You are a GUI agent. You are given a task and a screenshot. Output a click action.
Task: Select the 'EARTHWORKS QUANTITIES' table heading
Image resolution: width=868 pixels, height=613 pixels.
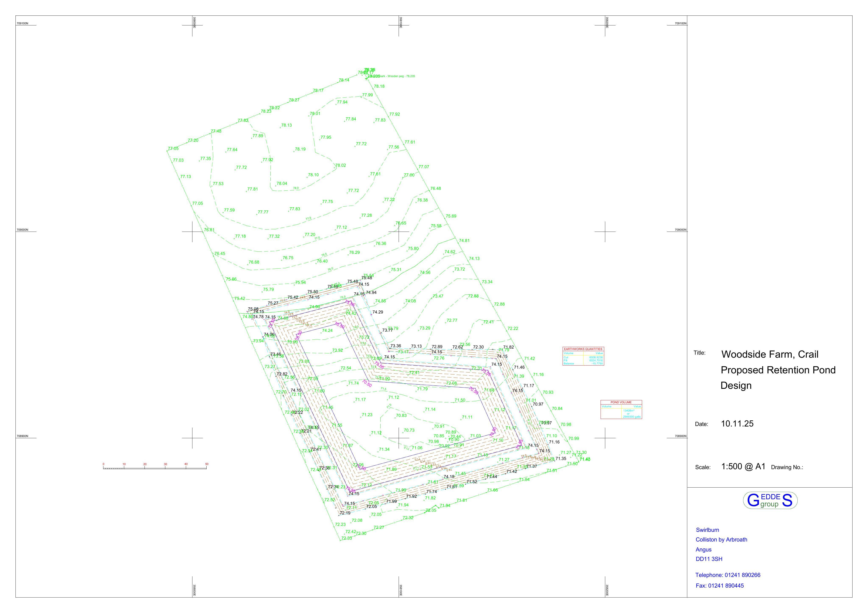pos(583,349)
